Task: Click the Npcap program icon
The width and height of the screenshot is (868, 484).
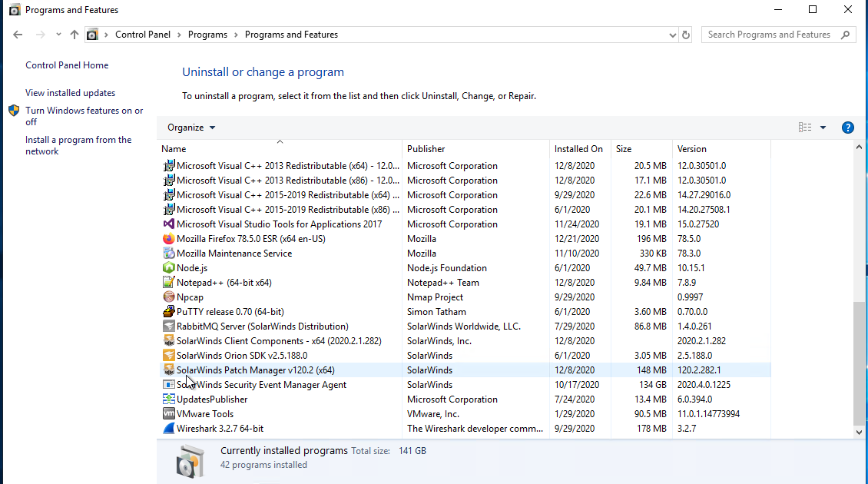Action: click(169, 297)
